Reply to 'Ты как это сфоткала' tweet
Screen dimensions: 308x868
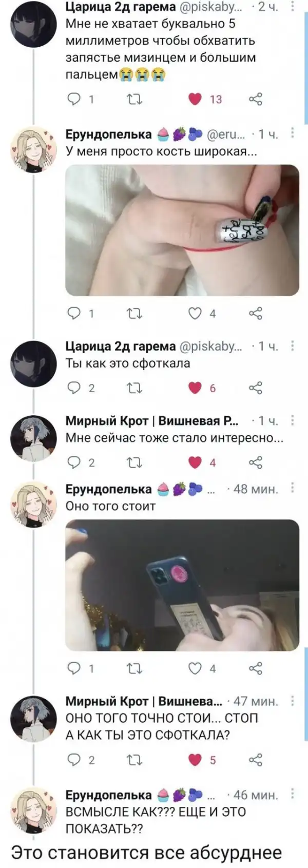coord(74,388)
